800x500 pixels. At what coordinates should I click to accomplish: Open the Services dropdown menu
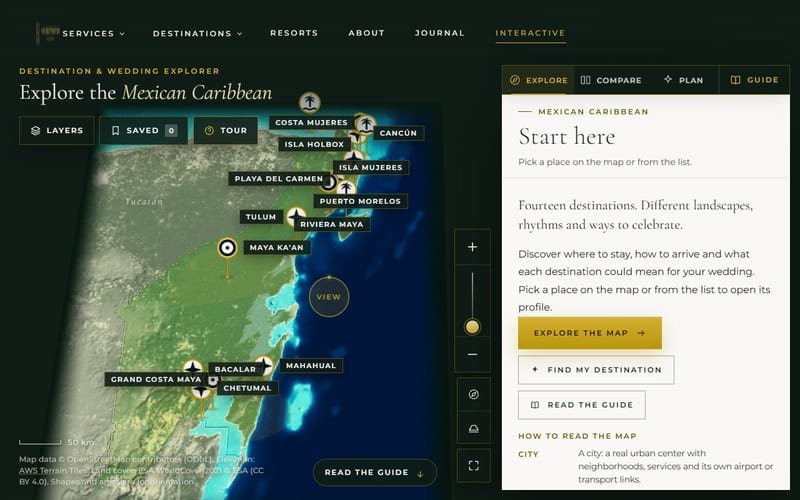[x=93, y=33]
